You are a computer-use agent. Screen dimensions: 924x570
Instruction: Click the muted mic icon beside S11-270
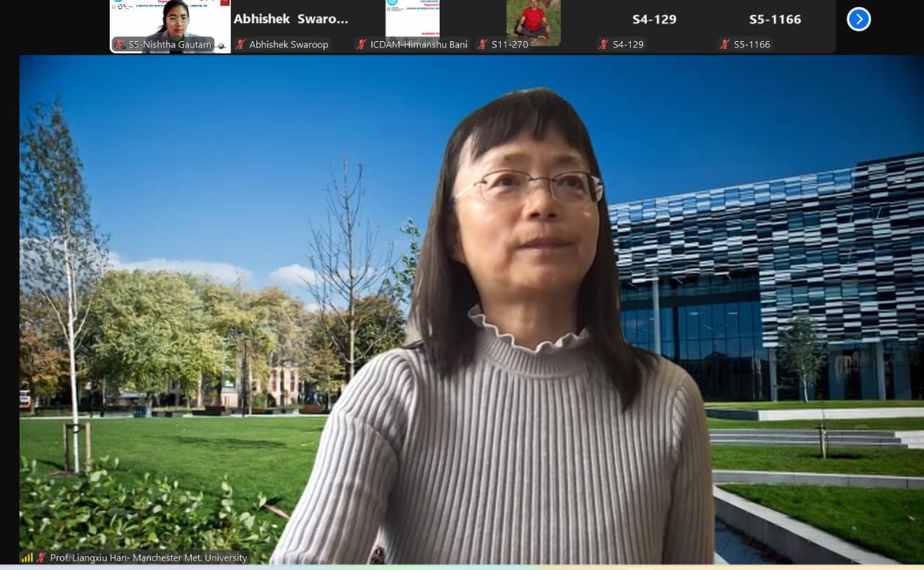[483, 45]
